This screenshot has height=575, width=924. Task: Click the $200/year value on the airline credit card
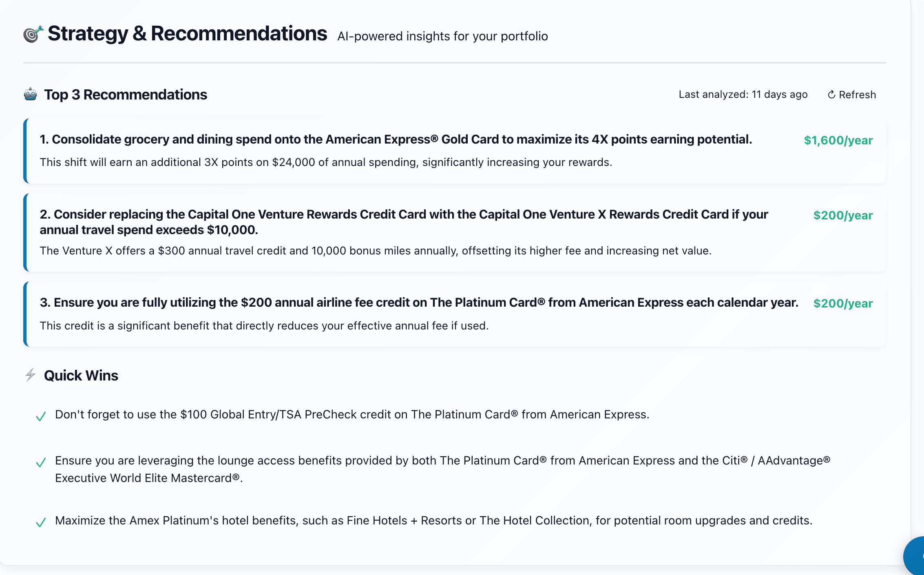click(843, 303)
